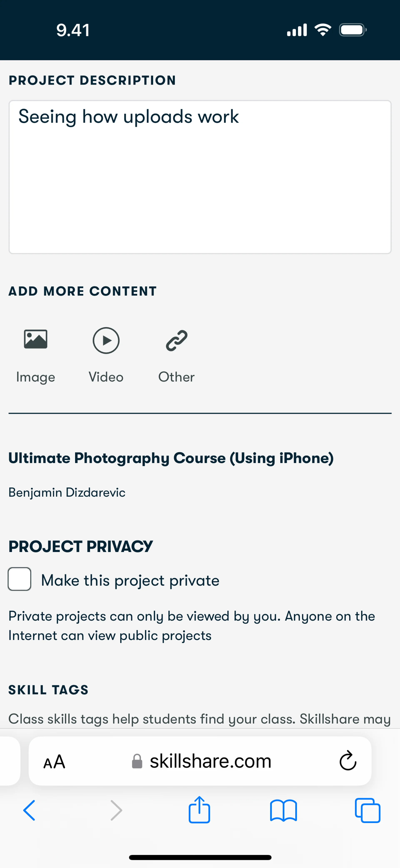Check the Make this project private box
This screenshot has width=400, height=868.
20,579
